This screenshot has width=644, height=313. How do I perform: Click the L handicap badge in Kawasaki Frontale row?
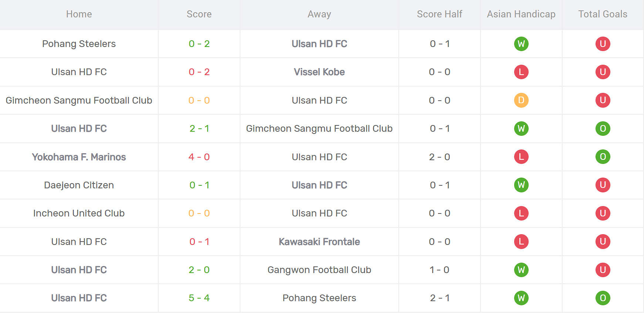pos(521,242)
